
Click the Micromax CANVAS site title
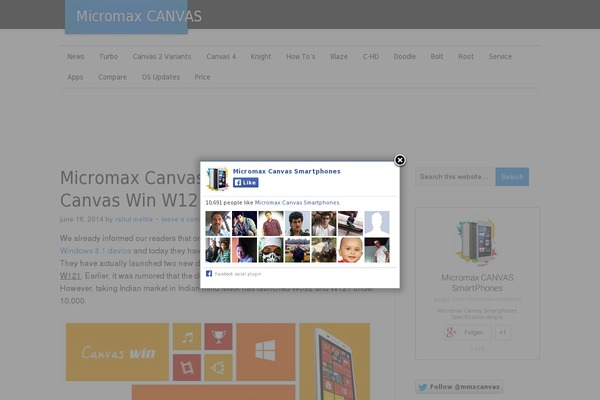(139, 16)
